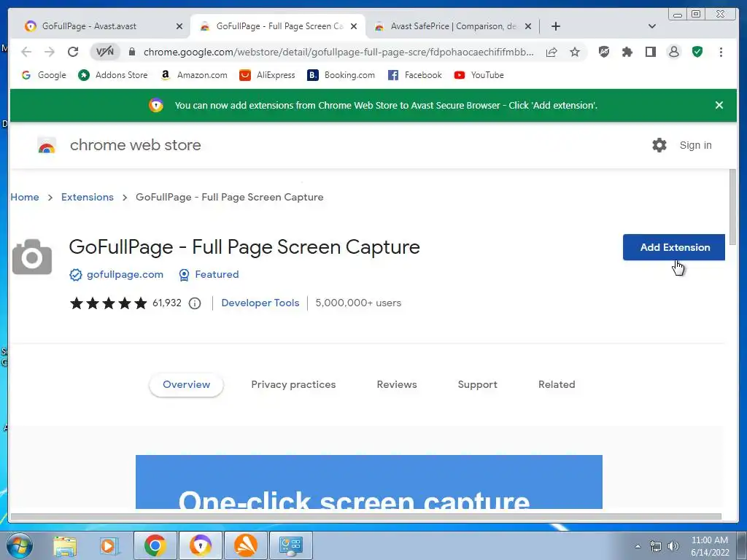
Task: Open the browser three-dot menu
Action: coord(721,52)
